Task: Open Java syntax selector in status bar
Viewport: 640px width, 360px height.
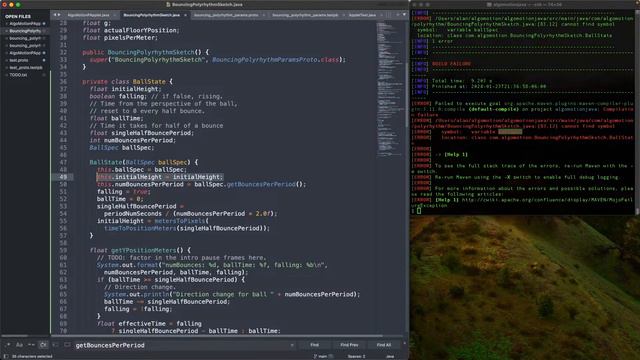Action: pos(390,356)
